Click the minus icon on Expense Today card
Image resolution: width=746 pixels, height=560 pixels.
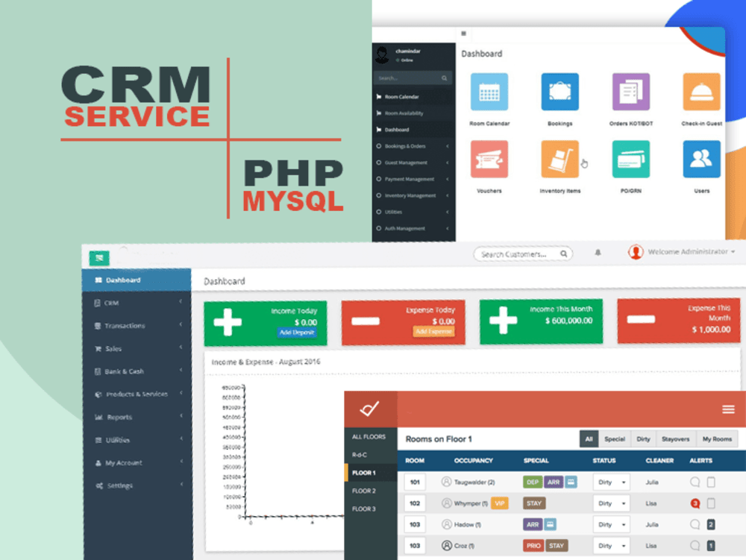click(x=366, y=321)
